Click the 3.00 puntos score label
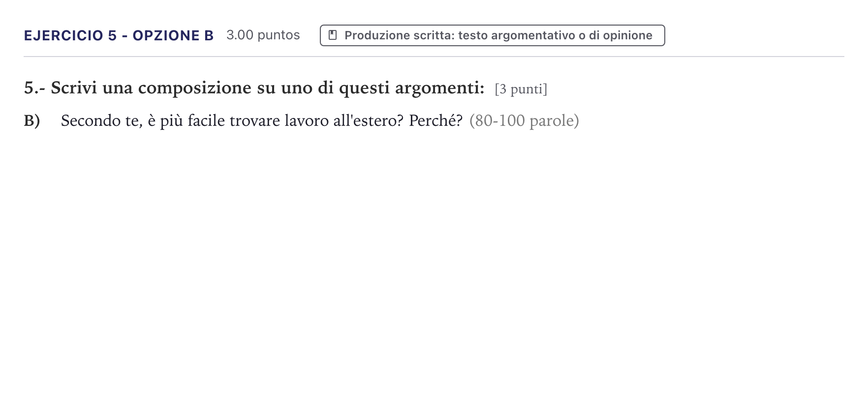The image size is (868, 413). [x=263, y=35]
